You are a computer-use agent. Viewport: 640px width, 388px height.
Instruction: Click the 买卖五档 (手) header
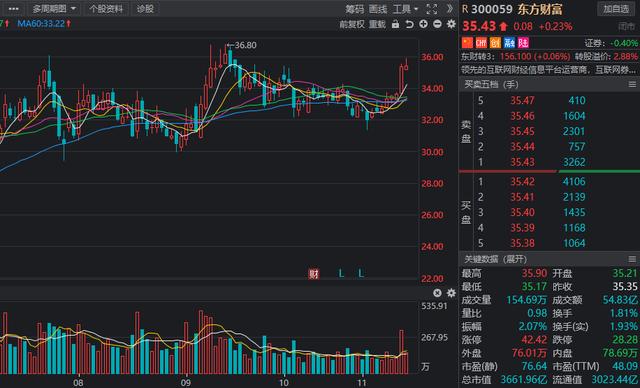point(491,84)
